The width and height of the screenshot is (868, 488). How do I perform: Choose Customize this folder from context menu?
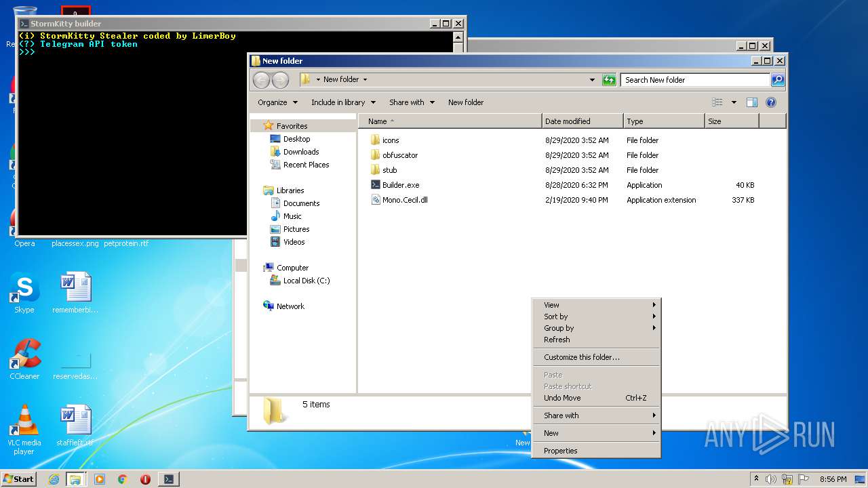point(596,357)
